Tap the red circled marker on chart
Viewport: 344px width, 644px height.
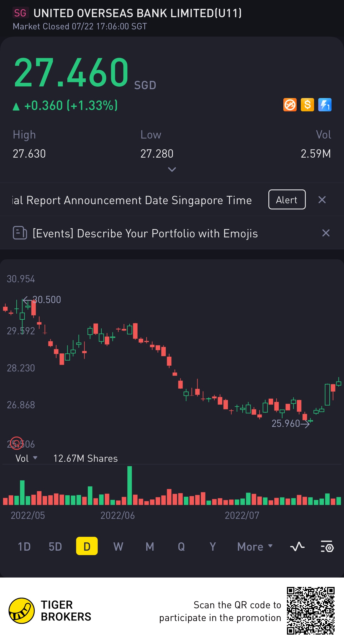coord(17,443)
